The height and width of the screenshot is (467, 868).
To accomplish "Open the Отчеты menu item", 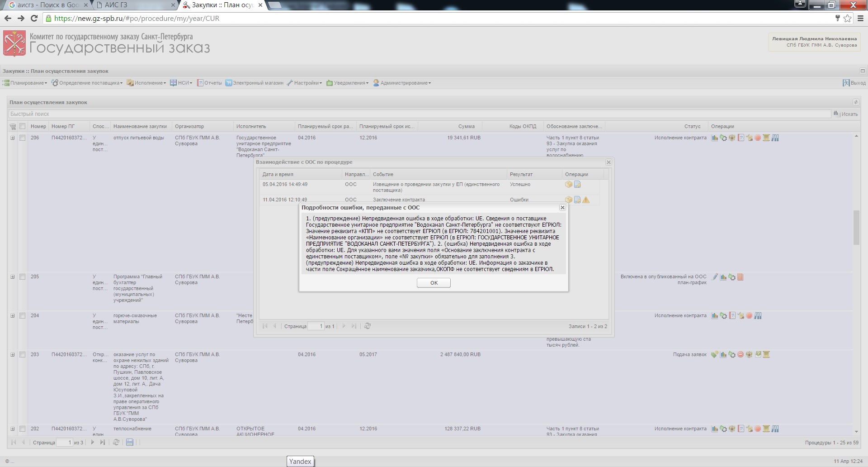I will tap(209, 83).
